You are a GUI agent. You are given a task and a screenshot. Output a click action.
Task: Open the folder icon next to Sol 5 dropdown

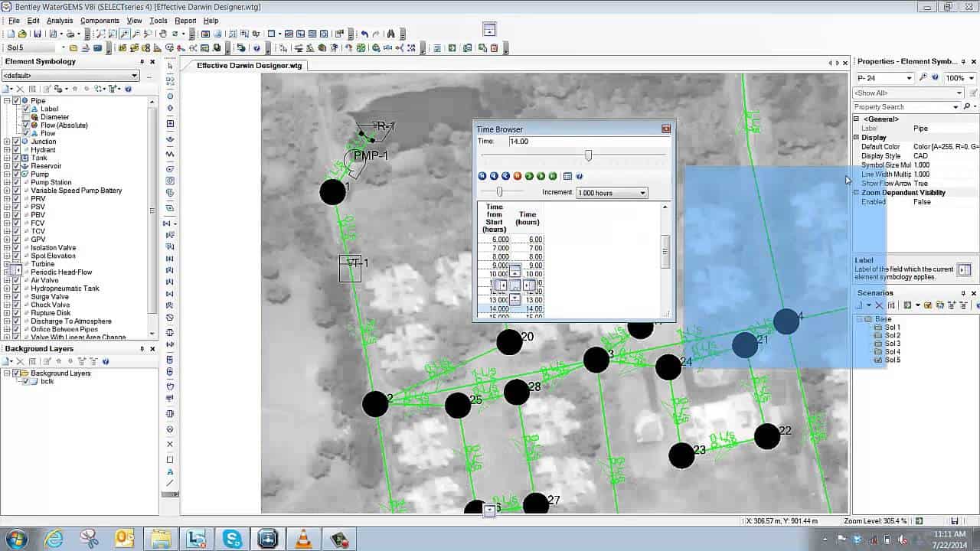[x=73, y=47]
